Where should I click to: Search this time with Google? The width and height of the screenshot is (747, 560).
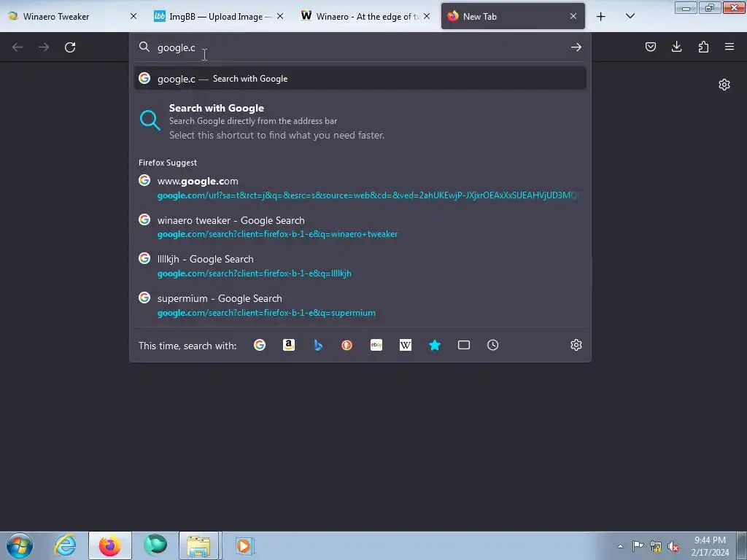[260, 345]
